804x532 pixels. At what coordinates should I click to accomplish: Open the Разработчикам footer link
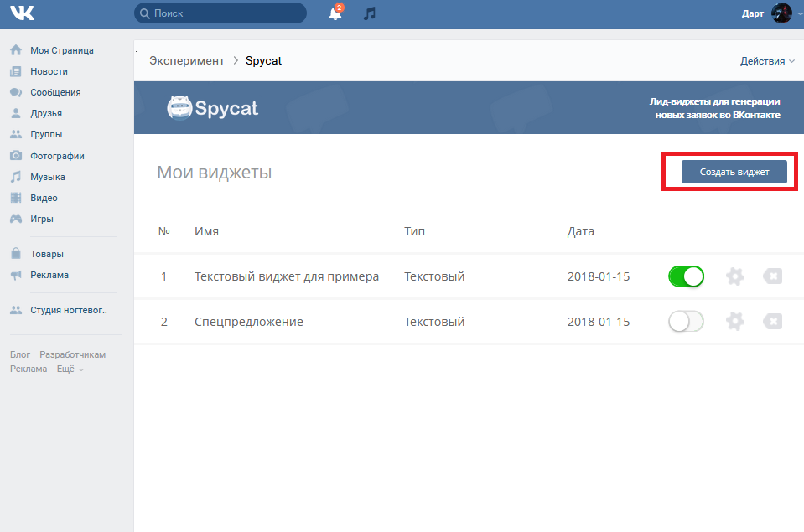[x=73, y=354]
